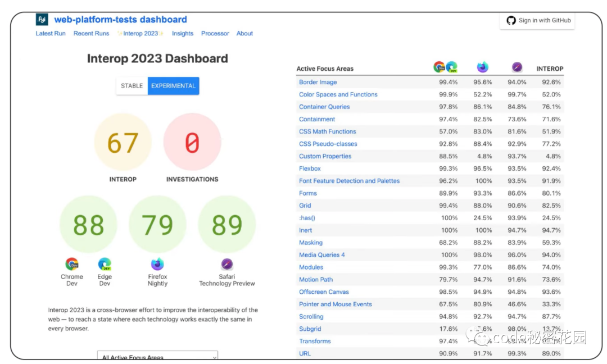This screenshot has height=364, width=607.
Task: Click the 67 INTEROP score circle
Action: pos(123,142)
